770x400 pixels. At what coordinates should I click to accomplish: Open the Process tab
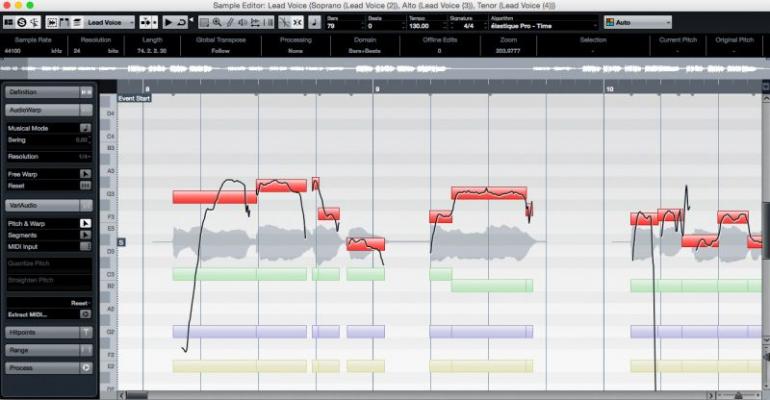pos(42,368)
